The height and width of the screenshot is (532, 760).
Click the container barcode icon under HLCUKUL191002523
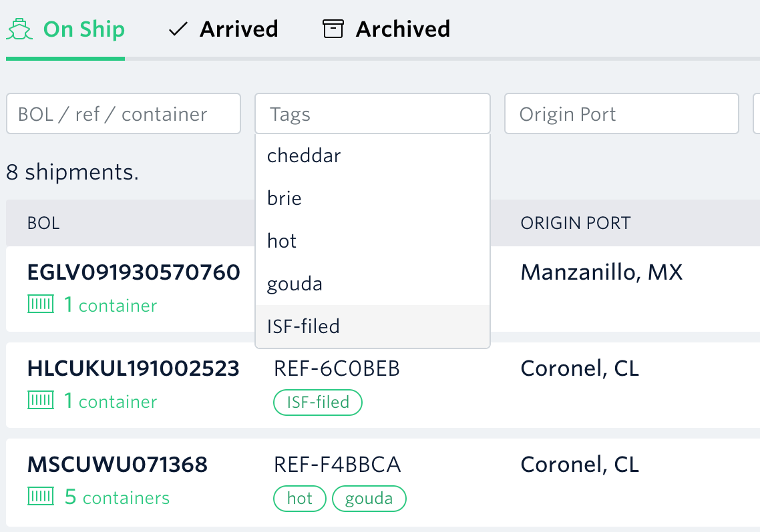40,401
